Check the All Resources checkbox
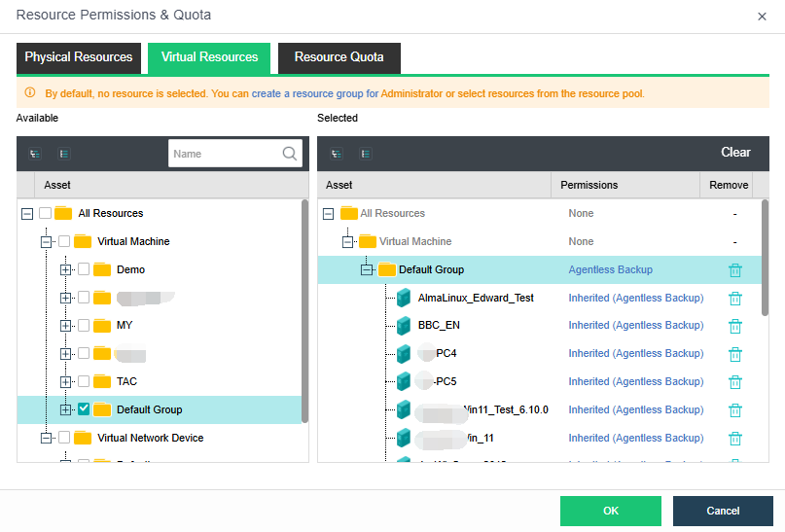The image size is (785, 532). 45,213
